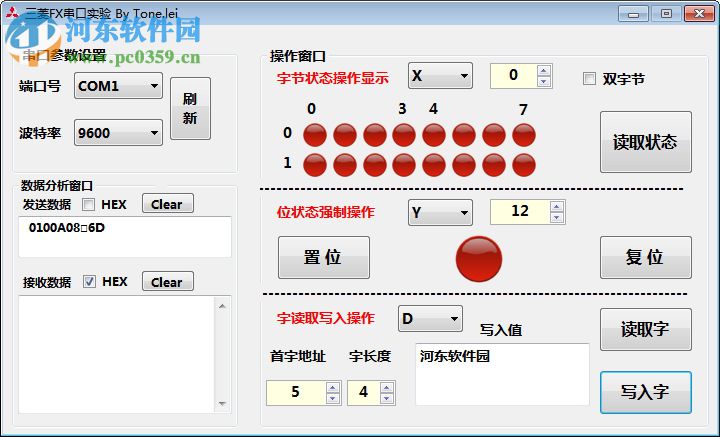This screenshot has height=437, width=720.
Task: Click the sixth LED indicator in row 1
Action: pyautogui.click(x=464, y=165)
